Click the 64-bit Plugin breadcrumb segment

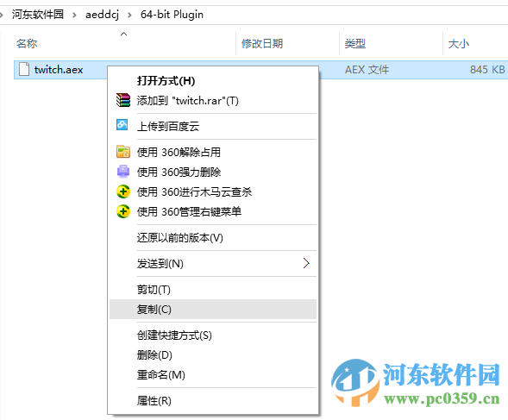[x=172, y=15]
